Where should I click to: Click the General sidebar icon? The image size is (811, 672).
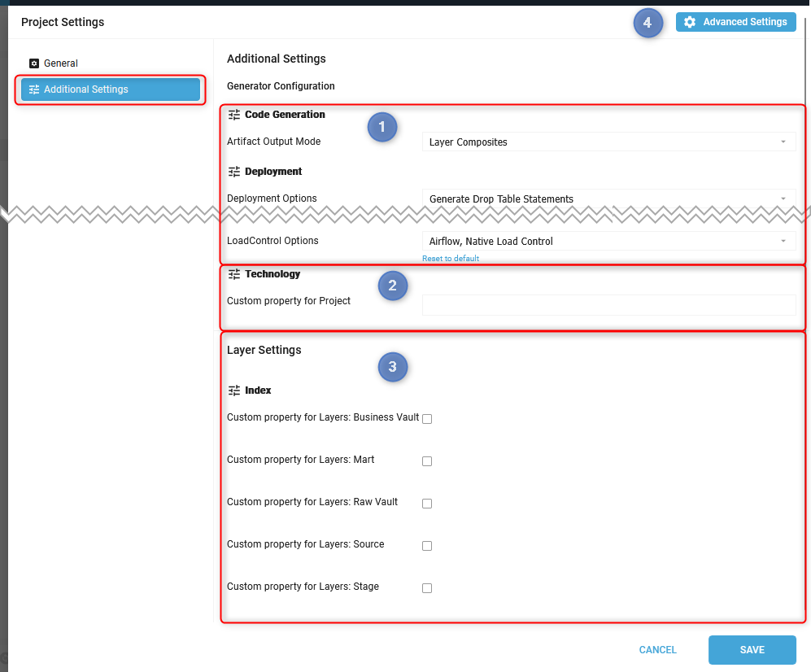point(34,63)
